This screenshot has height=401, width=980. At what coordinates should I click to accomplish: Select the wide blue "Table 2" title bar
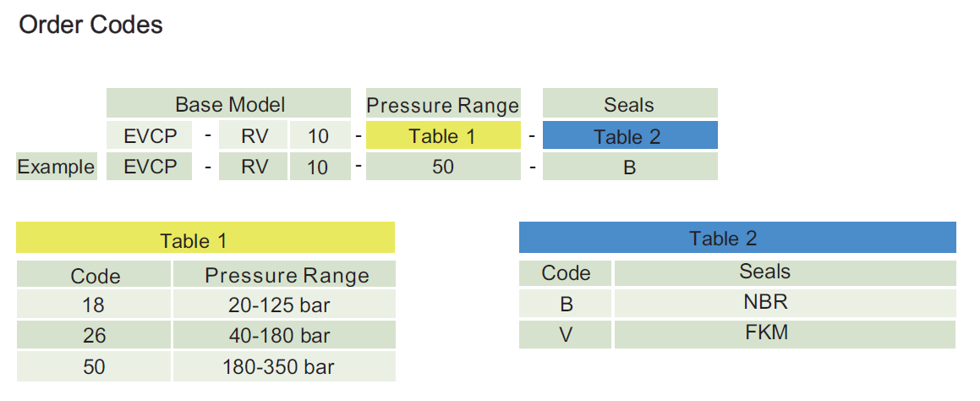(736, 238)
